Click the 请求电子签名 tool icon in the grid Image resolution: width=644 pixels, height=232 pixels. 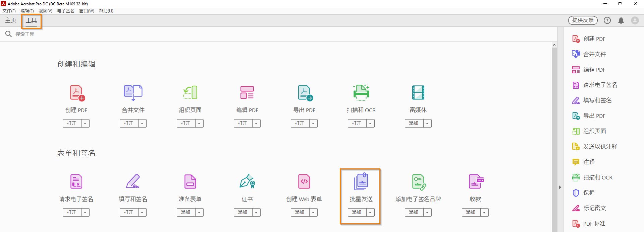click(x=76, y=181)
